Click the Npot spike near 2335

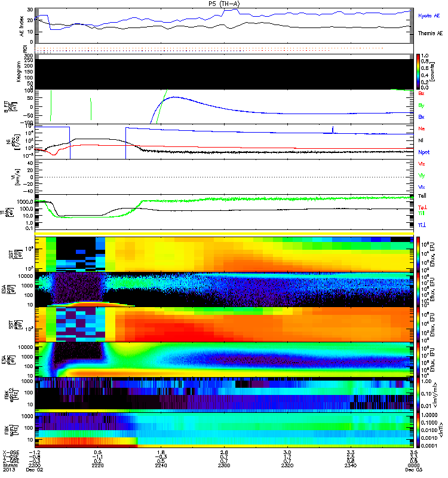333,130
